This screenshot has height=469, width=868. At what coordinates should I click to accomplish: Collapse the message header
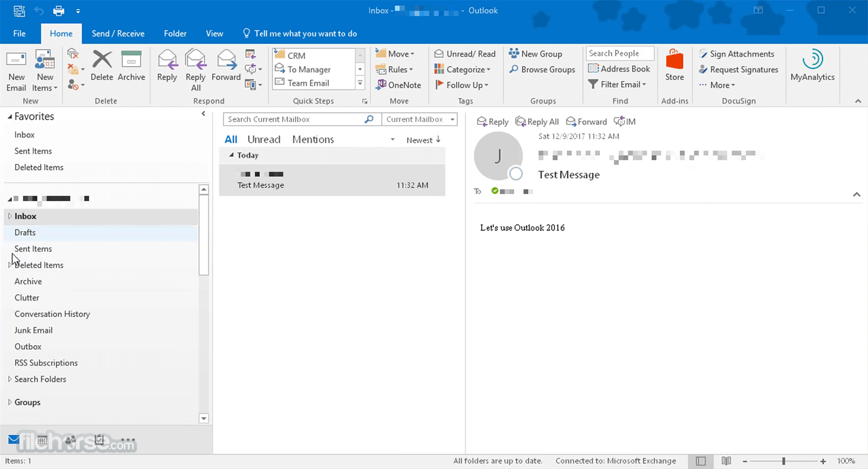857,194
